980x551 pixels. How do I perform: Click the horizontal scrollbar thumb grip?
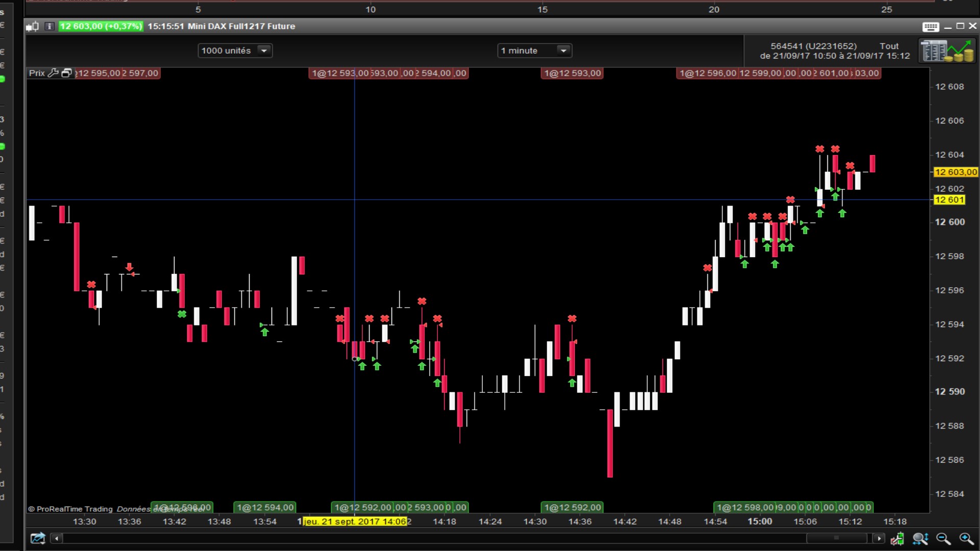(836, 538)
